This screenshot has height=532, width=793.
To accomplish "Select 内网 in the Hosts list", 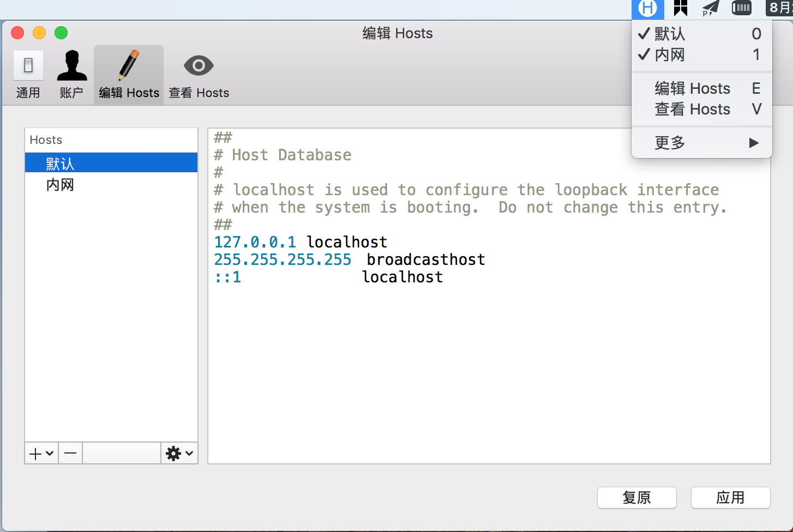I will click(60, 185).
